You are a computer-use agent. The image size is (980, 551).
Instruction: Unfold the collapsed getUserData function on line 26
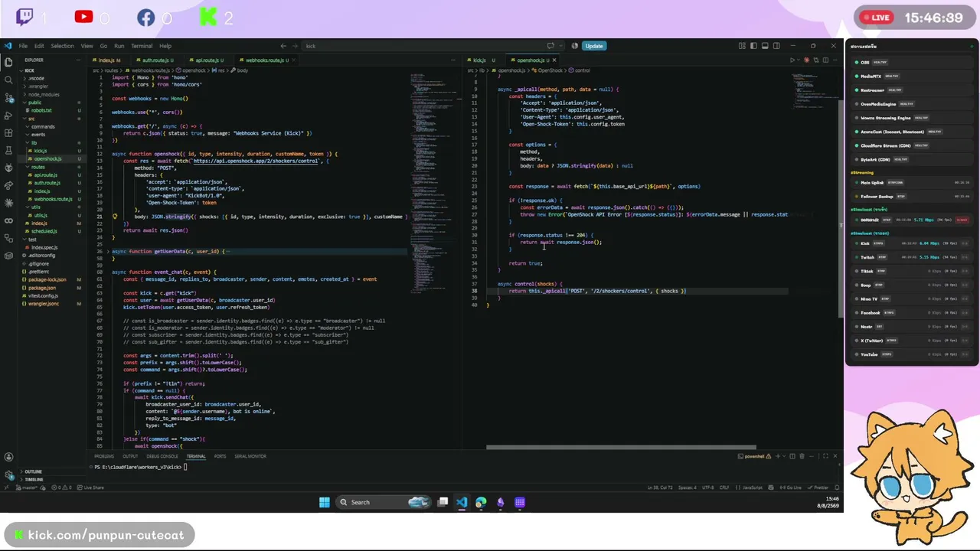point(108,252)
